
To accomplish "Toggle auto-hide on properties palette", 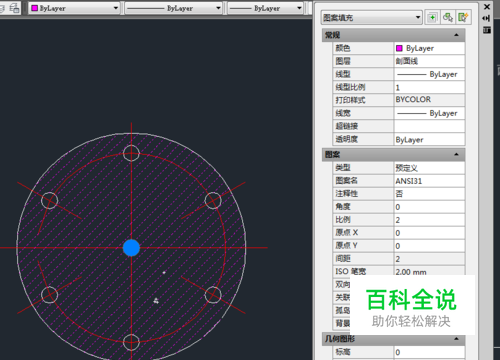I will (x=486, y=18).
